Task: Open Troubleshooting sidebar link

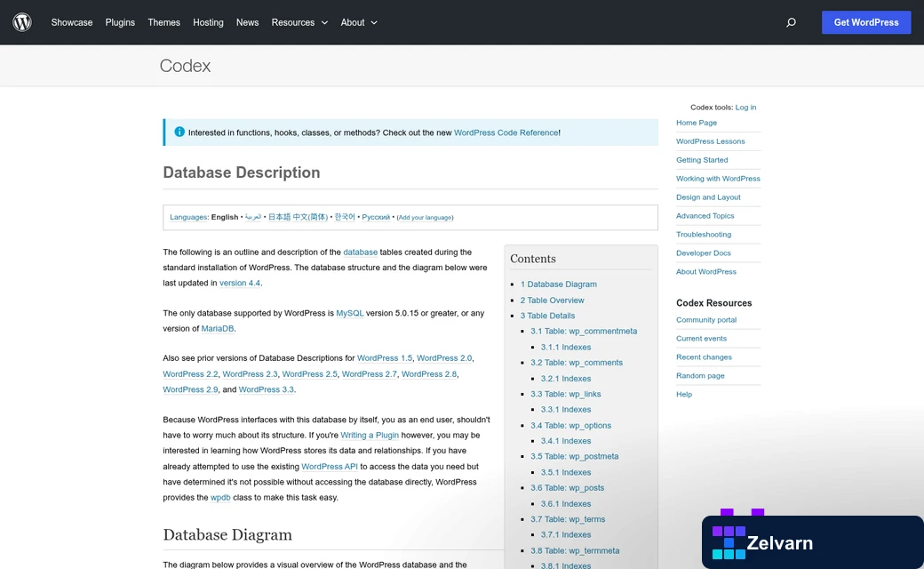Action: point(704,235)
